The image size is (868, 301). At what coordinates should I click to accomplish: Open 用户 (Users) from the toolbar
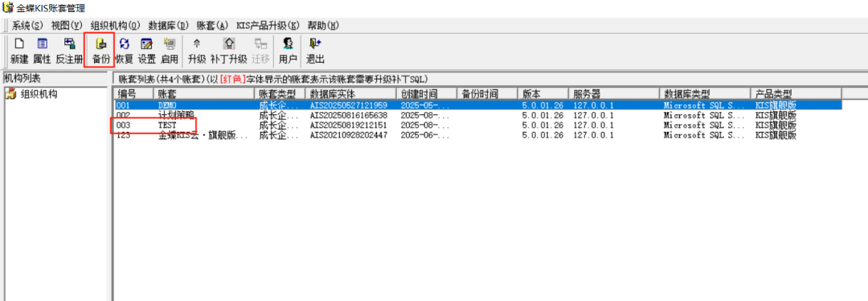[x=287, y=51]
